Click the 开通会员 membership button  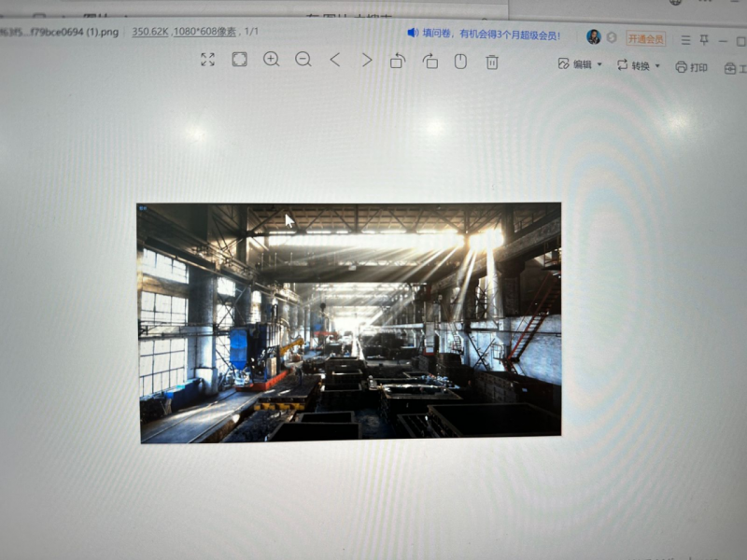point(645,39)
